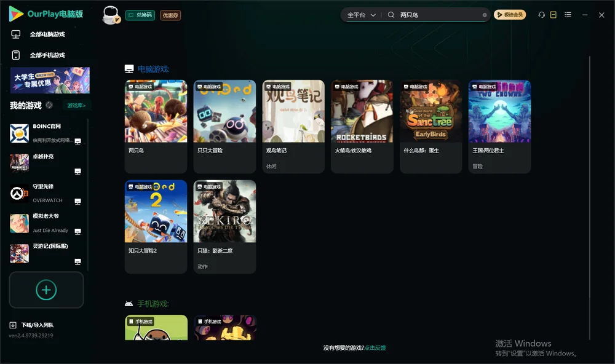Open the ROCKETBIRDS game card
The width and height of the screenshot is (615, 364).
(362, 127)
